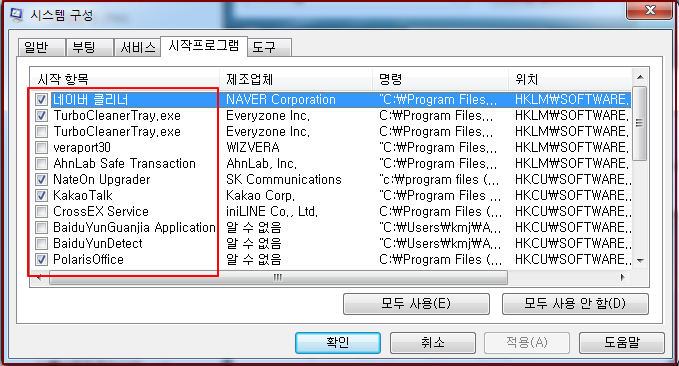Select the BaiduYunGuanjia Application entry
The height and width of the screenshot is (366, 679).
coord(134,228)
